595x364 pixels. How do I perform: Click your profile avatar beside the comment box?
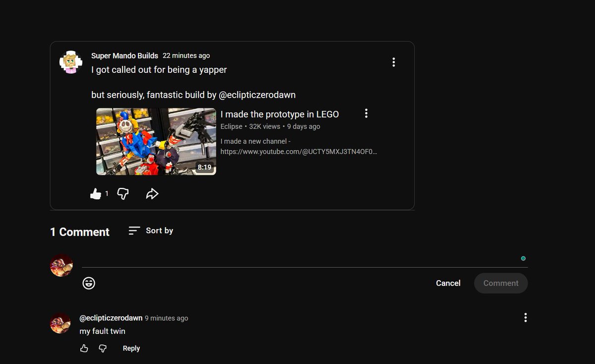[x=61, y=266]
